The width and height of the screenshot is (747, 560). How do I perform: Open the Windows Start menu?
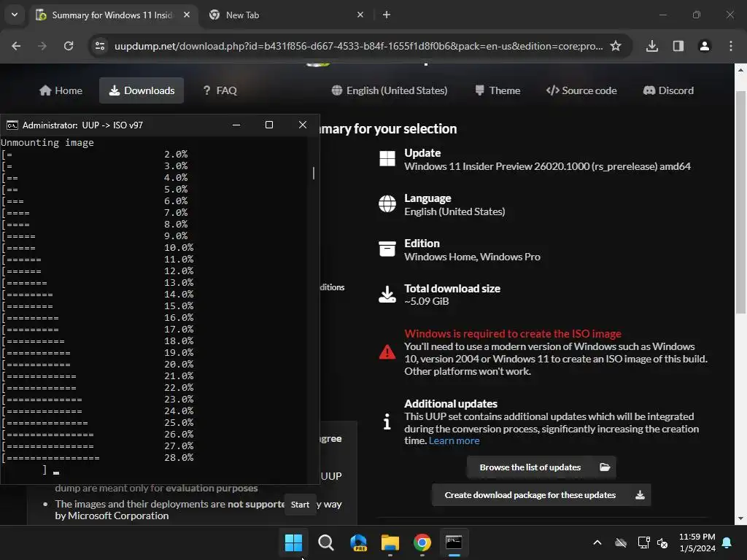293,542
